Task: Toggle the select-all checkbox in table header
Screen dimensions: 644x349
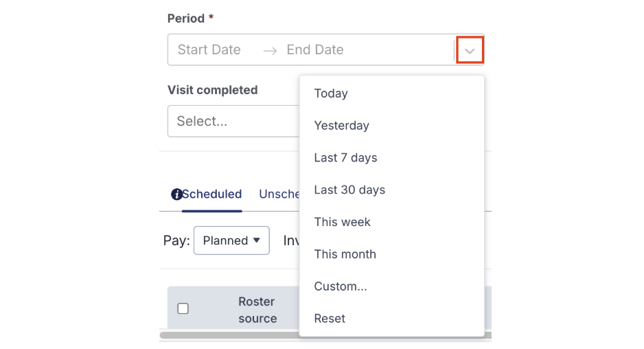Action: [183, 308]
